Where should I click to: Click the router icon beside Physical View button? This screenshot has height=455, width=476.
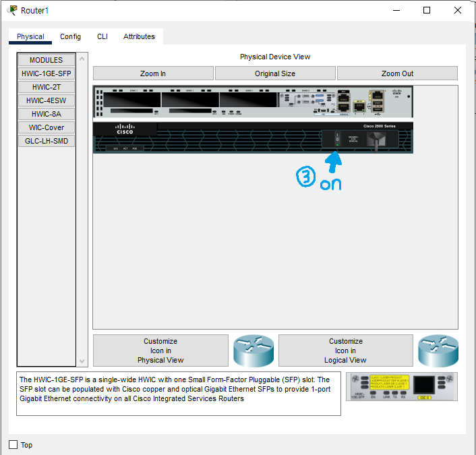[x=254, y=351]
